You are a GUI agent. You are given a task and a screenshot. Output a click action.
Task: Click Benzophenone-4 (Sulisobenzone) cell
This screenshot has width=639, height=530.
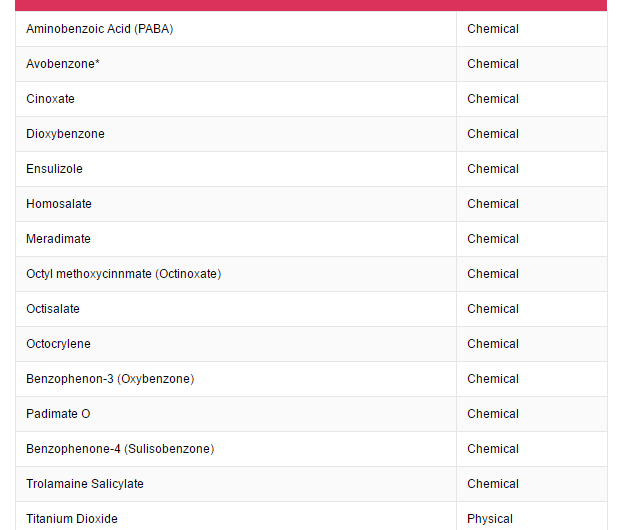pyautogui.click(x=120, y=449)
